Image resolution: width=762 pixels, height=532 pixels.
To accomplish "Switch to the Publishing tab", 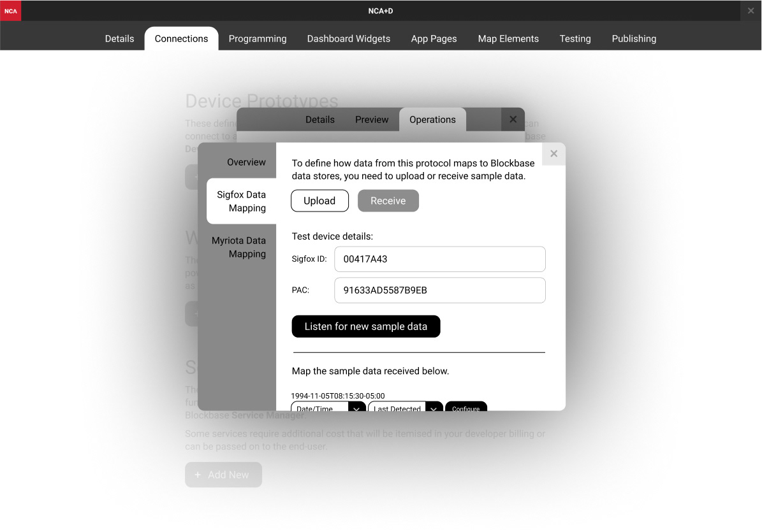I will click(634, 39).
